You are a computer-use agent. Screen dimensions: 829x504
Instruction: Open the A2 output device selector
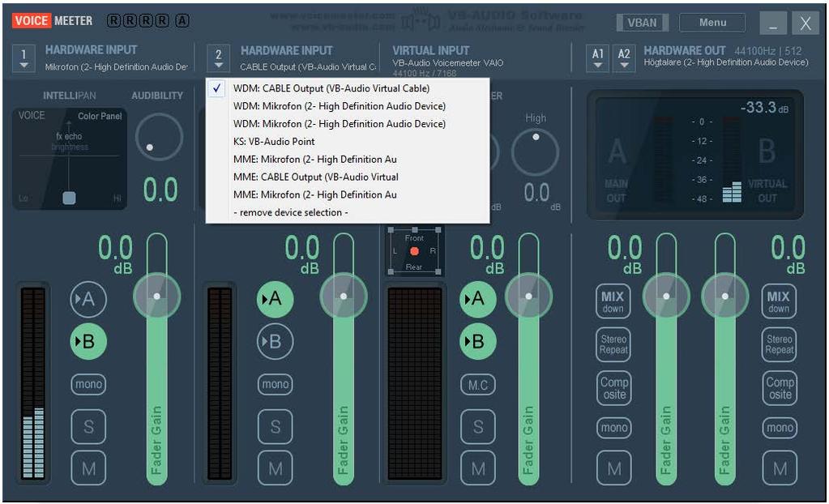(x=624, y=58)
